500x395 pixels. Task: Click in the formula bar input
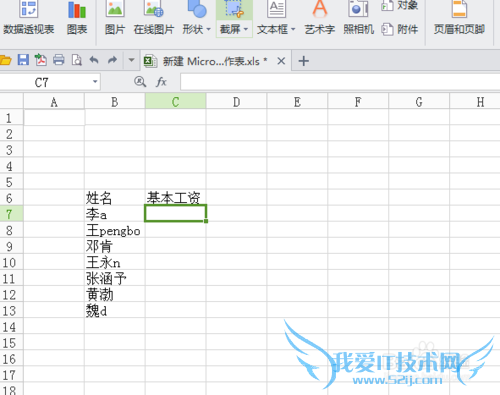(x=340, y=82)
